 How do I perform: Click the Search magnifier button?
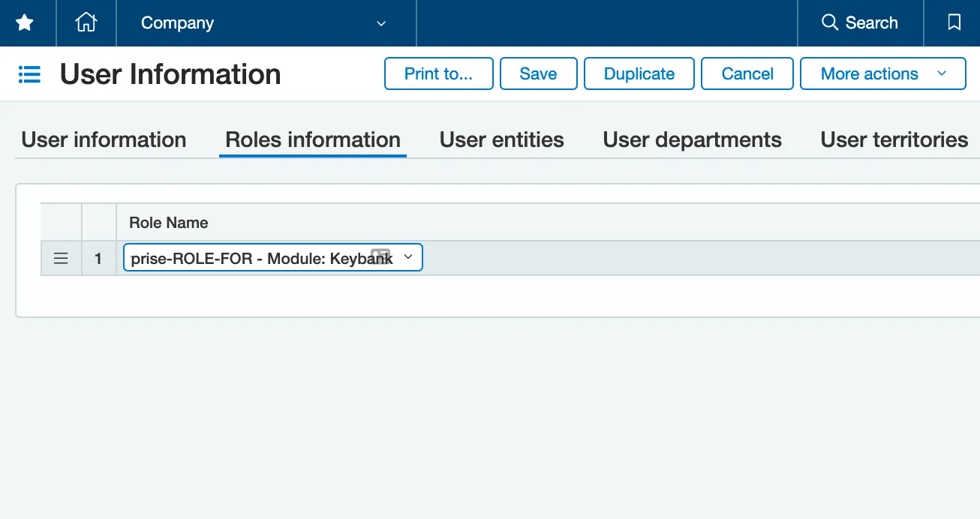coord(860,23)
